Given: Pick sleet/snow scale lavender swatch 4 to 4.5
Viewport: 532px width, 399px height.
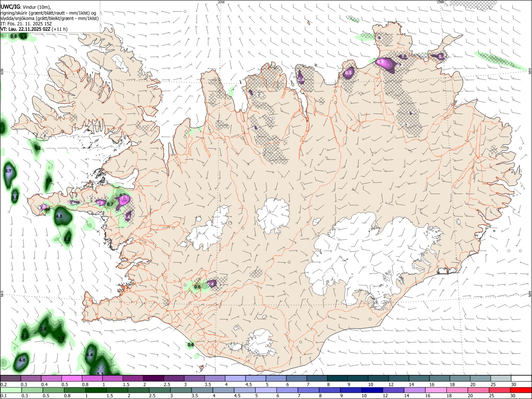Looking at the screenshot, I should click(234, 378).
